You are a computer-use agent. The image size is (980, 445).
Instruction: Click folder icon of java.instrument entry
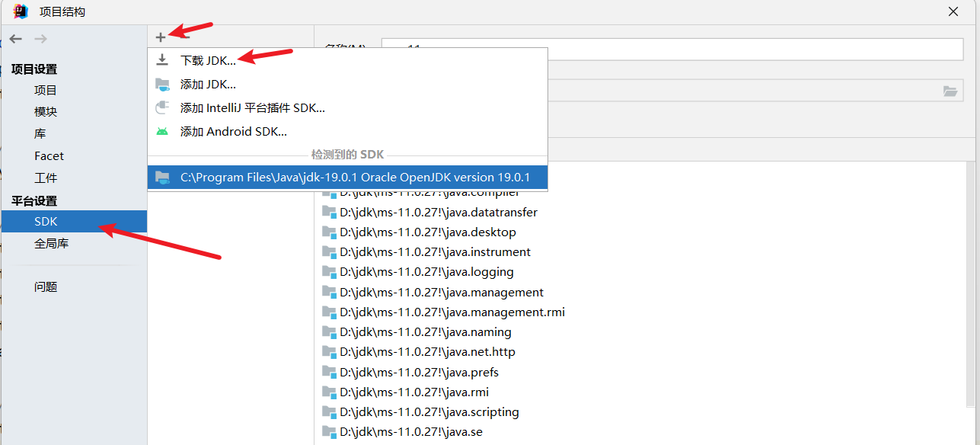[x=329, y=251]
